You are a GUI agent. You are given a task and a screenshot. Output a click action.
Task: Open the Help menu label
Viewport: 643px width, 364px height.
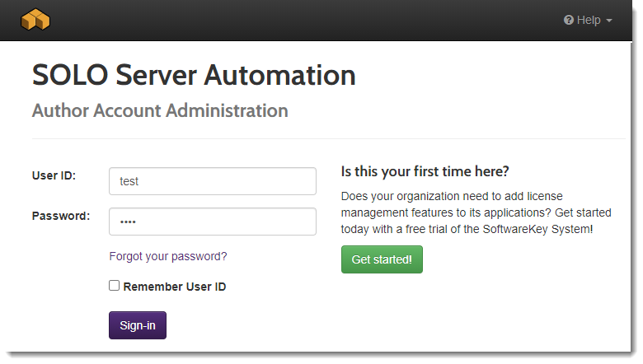589,20
